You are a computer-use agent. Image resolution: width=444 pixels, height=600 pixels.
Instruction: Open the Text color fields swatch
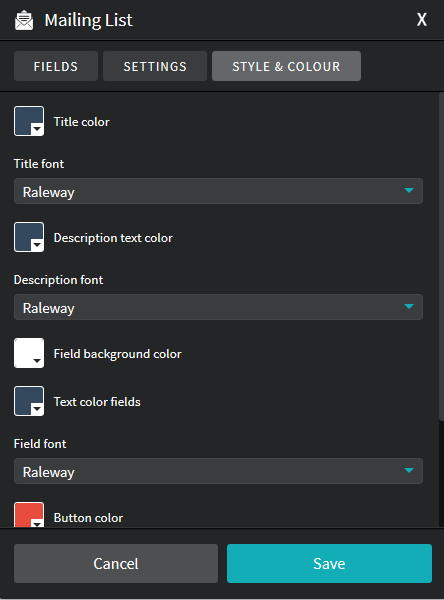[29, 401]
